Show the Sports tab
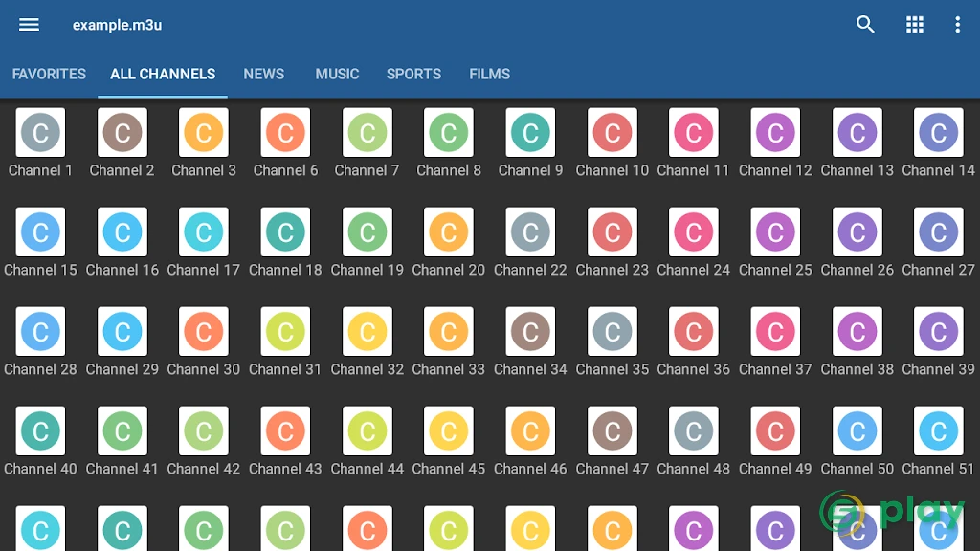Viewport: 980px width, 551px height. point(413,74)
